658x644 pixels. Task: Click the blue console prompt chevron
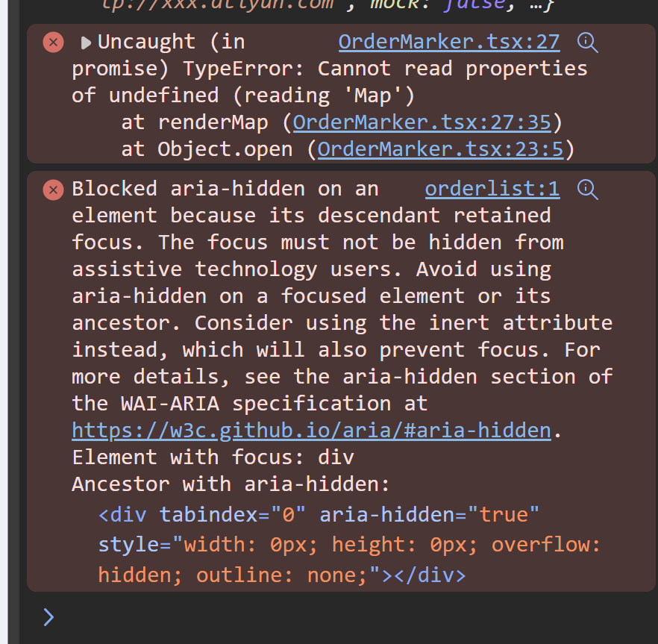[x=48, y=617]
